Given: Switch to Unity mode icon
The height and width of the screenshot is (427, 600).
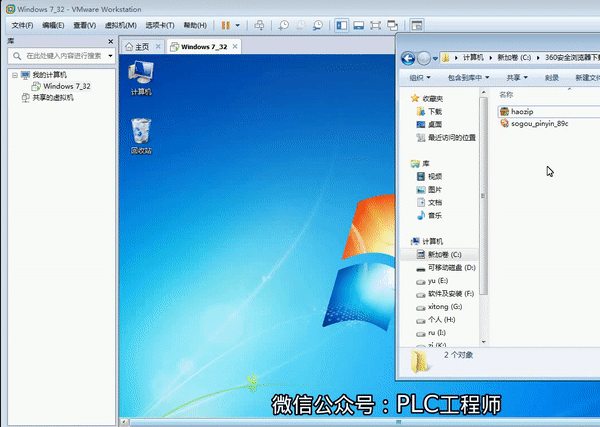Looking at the screenshot, I should coord(393,26).
